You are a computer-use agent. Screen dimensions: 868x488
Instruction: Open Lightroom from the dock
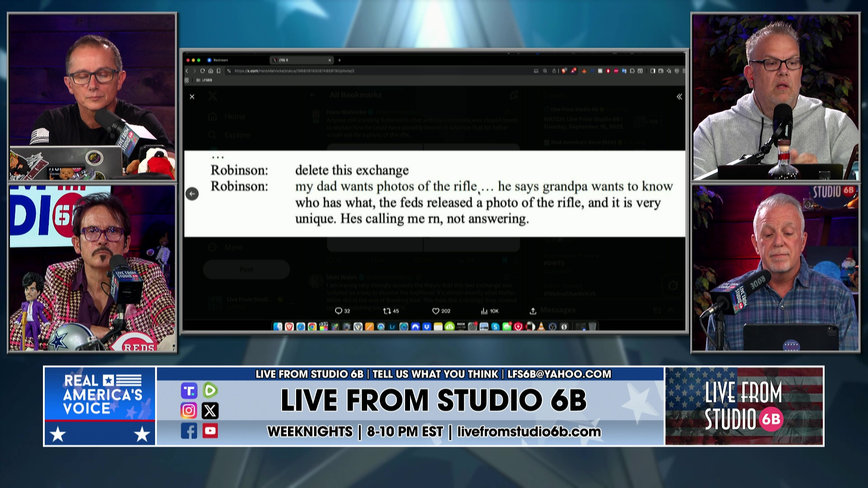pos(392,326)
